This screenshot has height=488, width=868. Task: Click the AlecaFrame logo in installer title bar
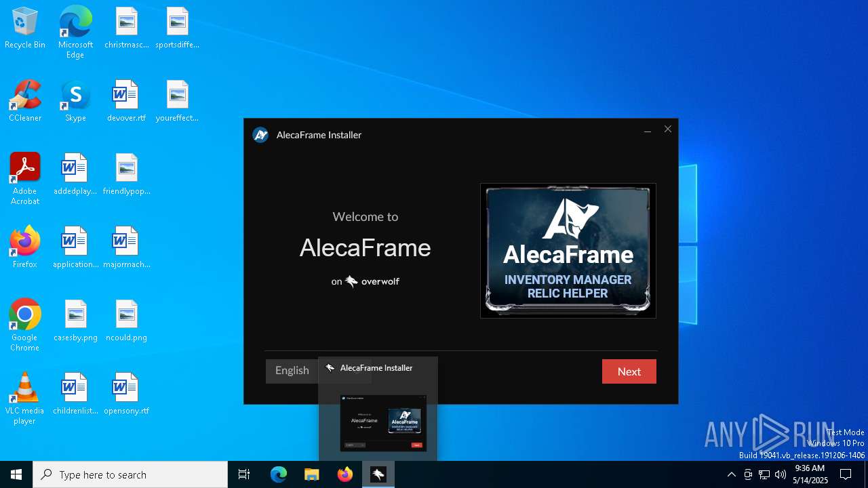coord(260,135)
